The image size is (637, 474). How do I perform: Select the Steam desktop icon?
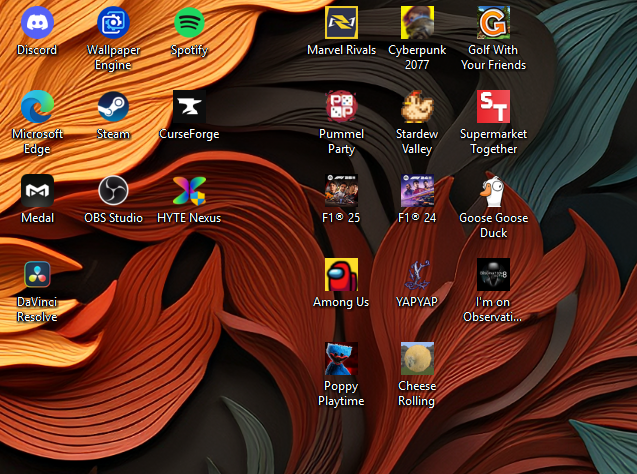point(113,107)
